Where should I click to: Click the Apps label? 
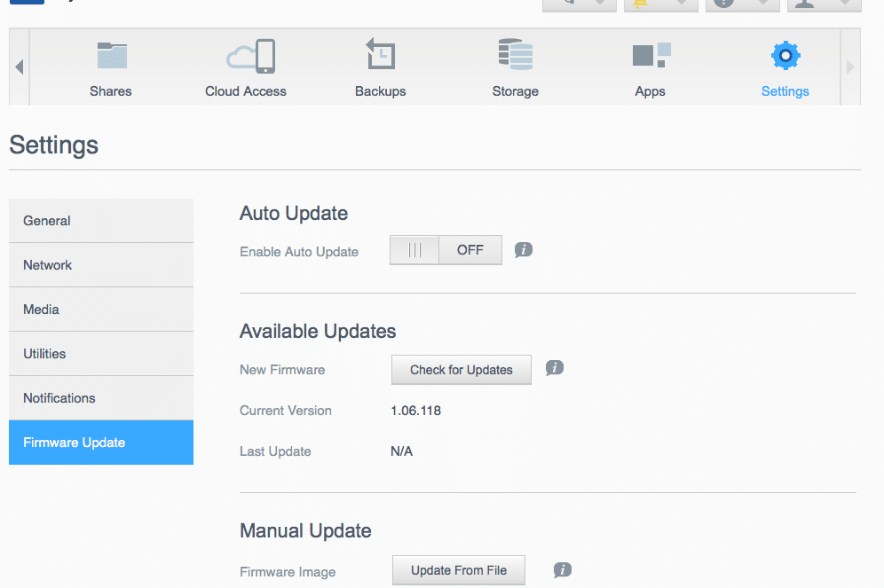(x=650, y=91)
